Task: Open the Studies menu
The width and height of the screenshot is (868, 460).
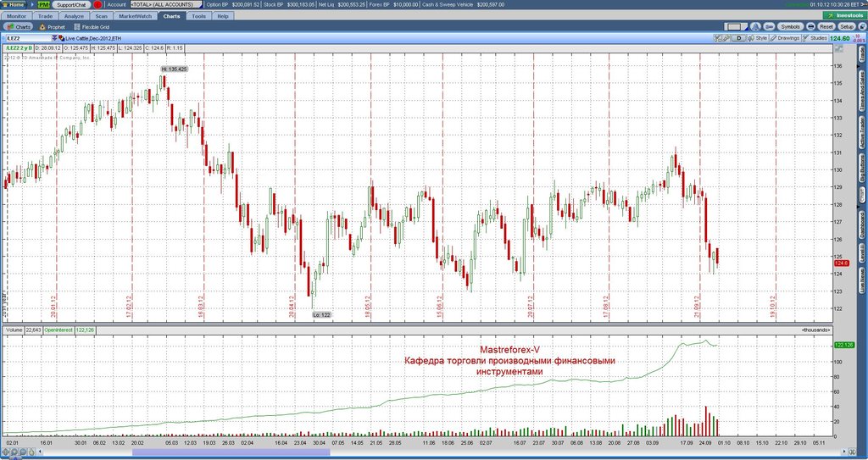Action: [815, 38]
